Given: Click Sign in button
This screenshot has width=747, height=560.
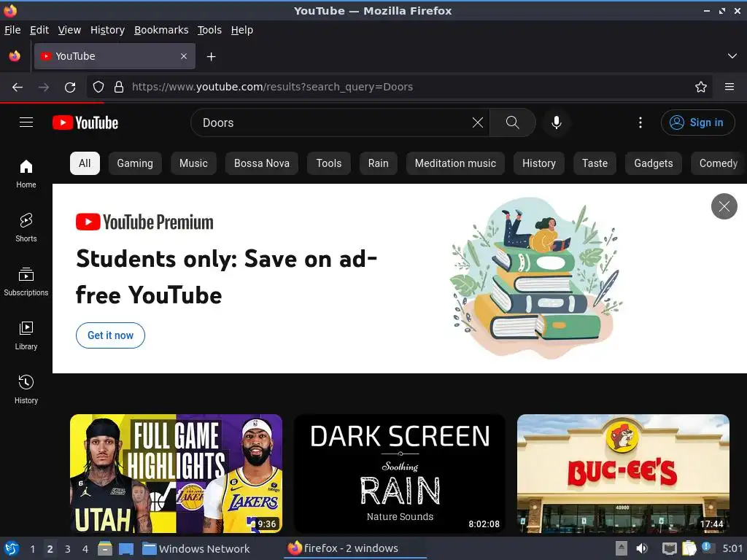Looking at the screenshot, I should pyautogui.click(x=697, y=122).
